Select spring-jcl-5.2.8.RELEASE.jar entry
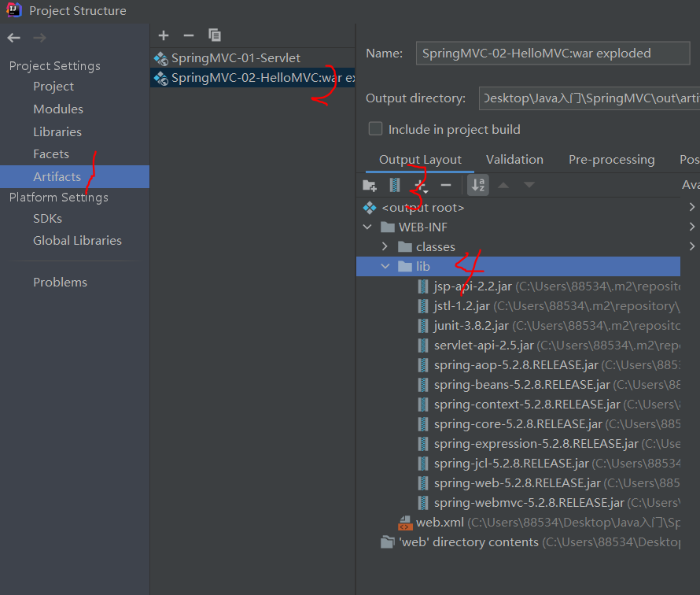700x595 pixels. point(518,463)
